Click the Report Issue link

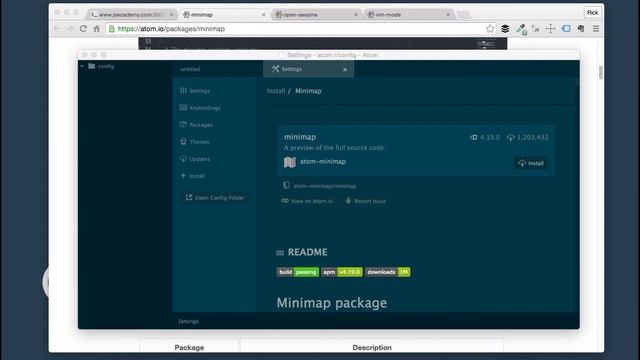[365, 201]
